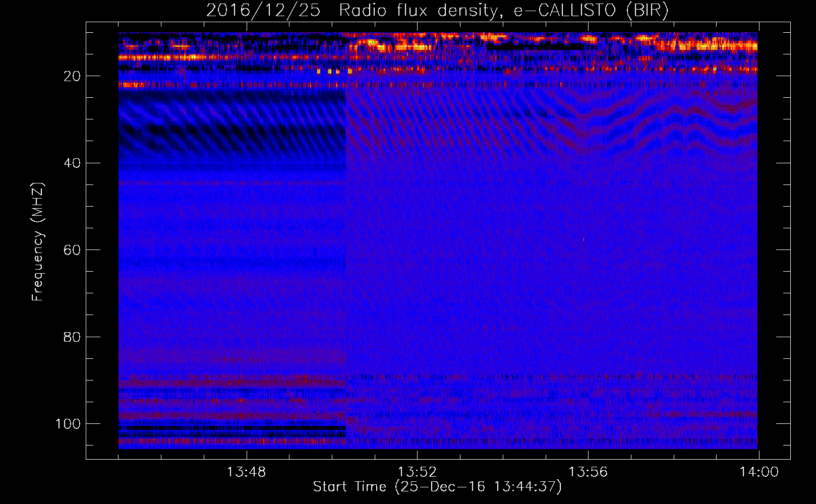816x504 pixels.
Task: Click the 14:00 time axis label
Action: (759, 472)
